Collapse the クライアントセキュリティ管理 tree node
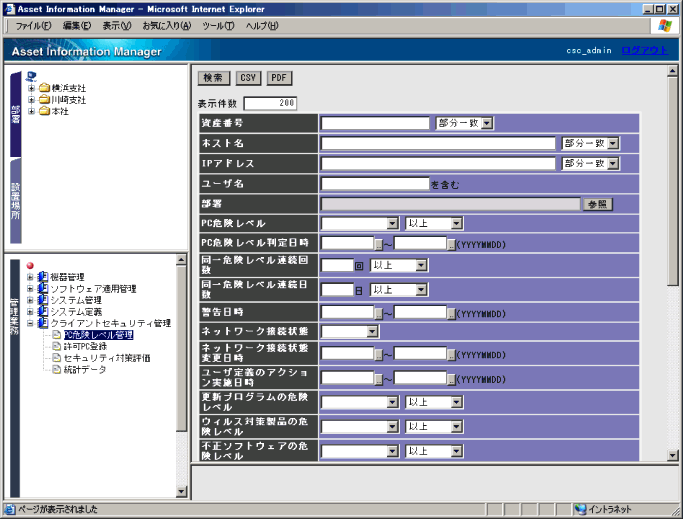This screenshot has width=683, height=519. click(30, 323)
